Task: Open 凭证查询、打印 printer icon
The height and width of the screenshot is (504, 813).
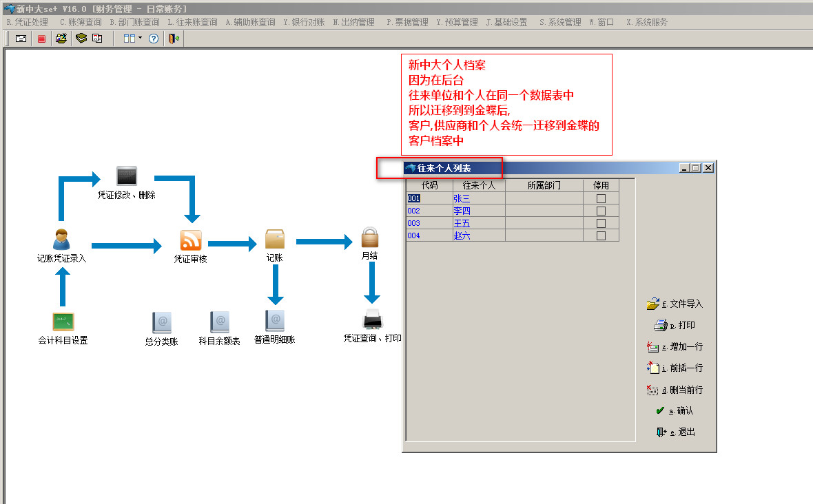Action: (372, 319)
